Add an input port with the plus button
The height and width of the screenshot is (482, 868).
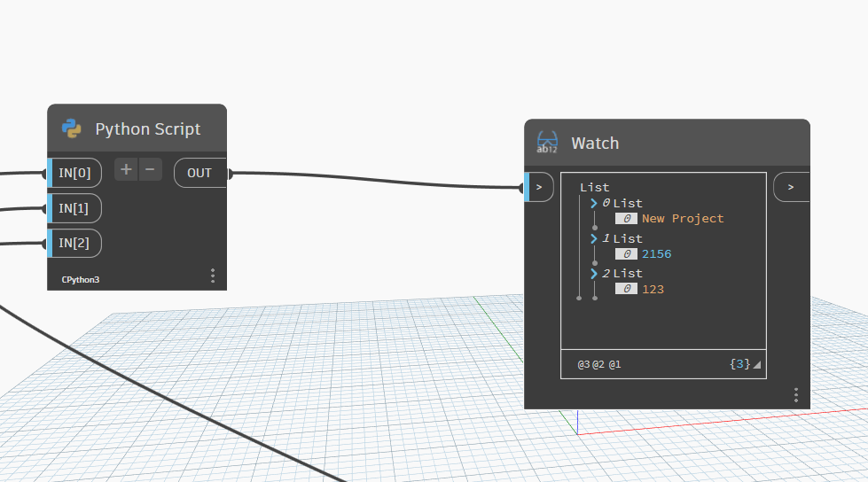(126, 169)
